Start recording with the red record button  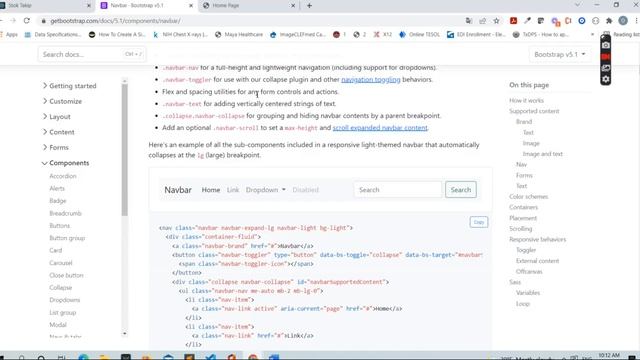(606, 57)
